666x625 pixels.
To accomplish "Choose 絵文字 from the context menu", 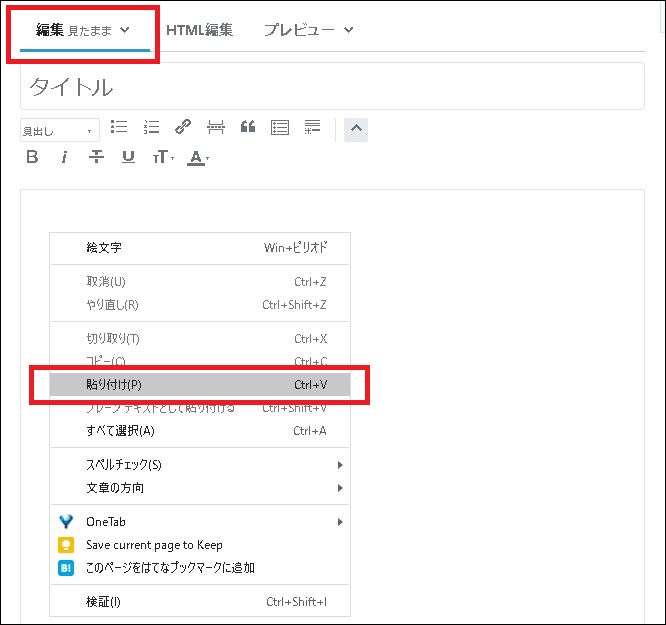I will coord(200,248).
